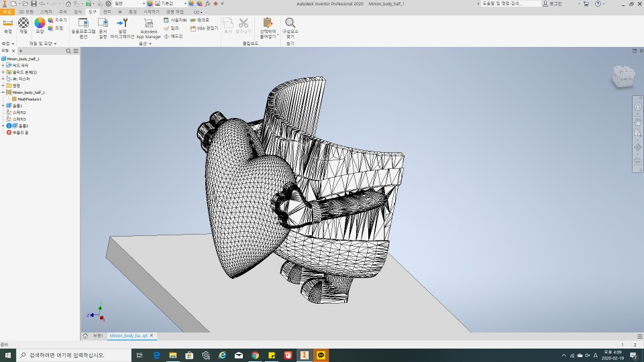644x362 pixels.
Task: Click the Pan hand tool in navigation bar
Action: [x=637, y=122]
